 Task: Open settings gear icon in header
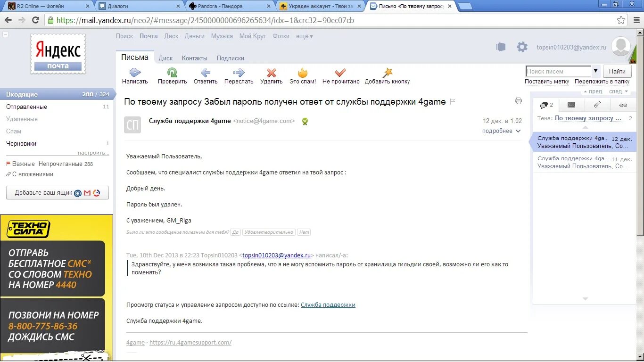coord(522,47)
